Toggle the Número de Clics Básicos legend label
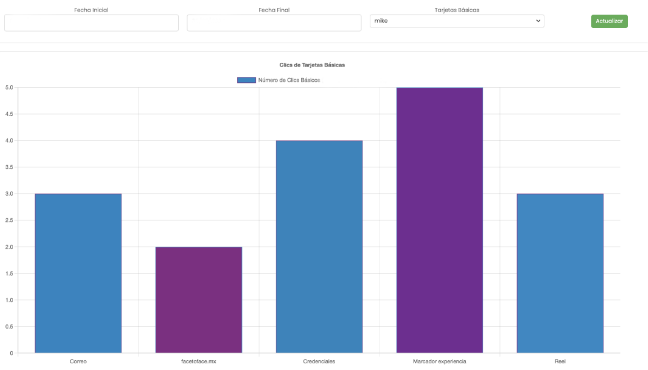This screenshot has height=370, width=648. (289, 80)
